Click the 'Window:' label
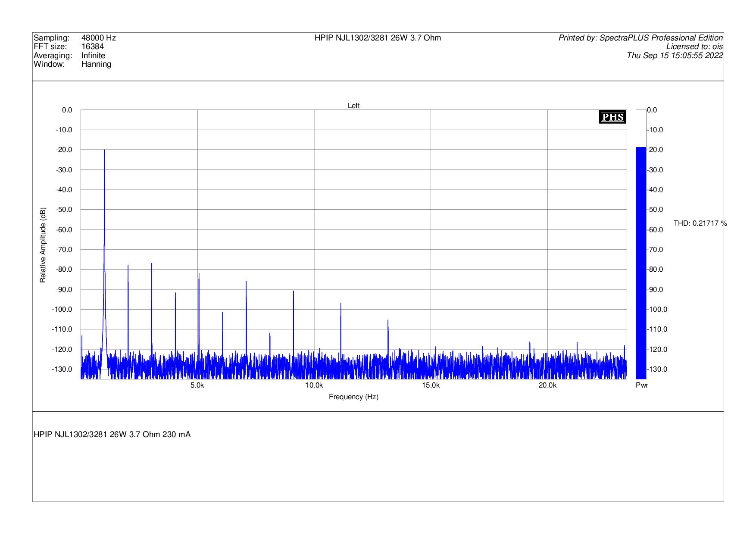The image size is (756, 534). (49, 64)
